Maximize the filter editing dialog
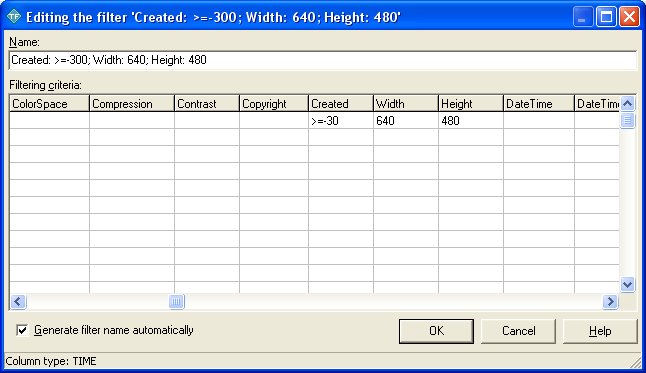The image size is (646, 373). 606,17
